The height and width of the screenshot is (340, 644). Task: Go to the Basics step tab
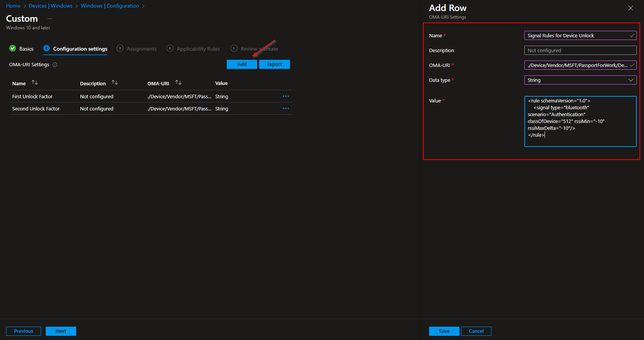point(21,49)
